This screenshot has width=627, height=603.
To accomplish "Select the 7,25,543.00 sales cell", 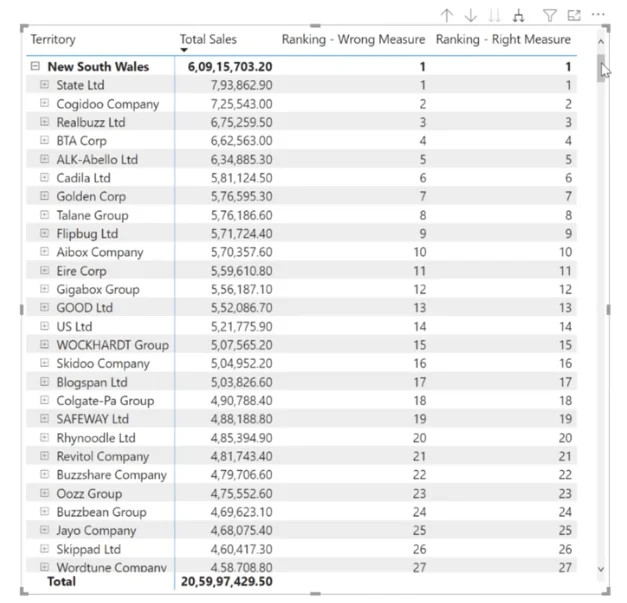I will 242,104.
